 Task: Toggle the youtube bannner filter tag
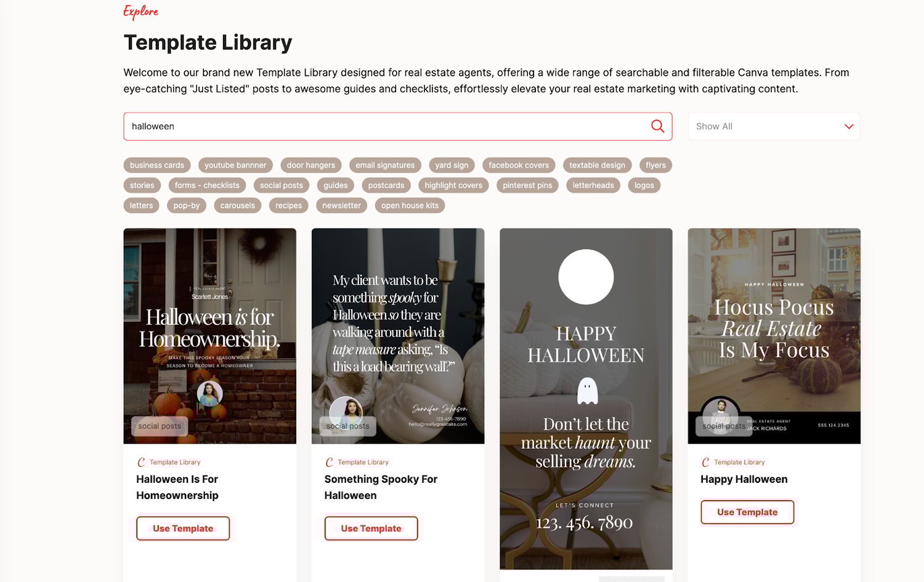(235, 165)
